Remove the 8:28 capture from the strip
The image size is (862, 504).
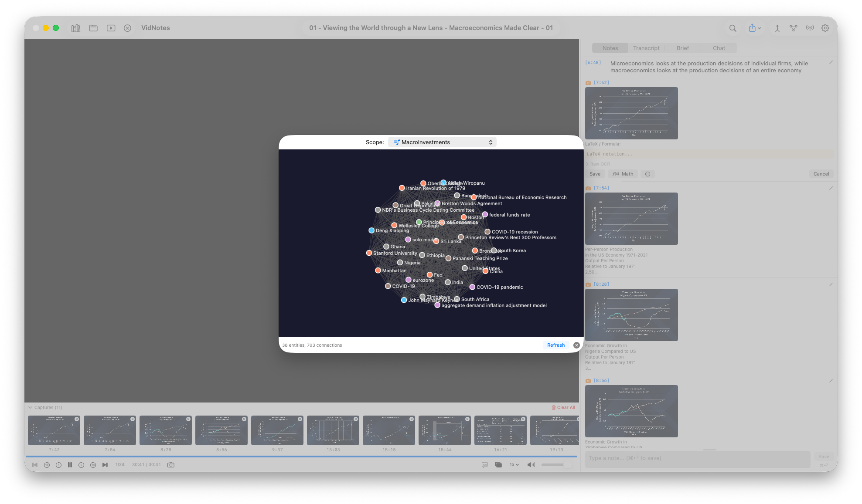[x=188, y=419]
